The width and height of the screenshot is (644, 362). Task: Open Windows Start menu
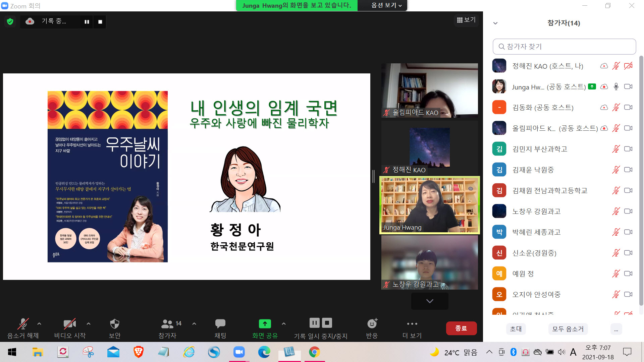tap(12, 352)
